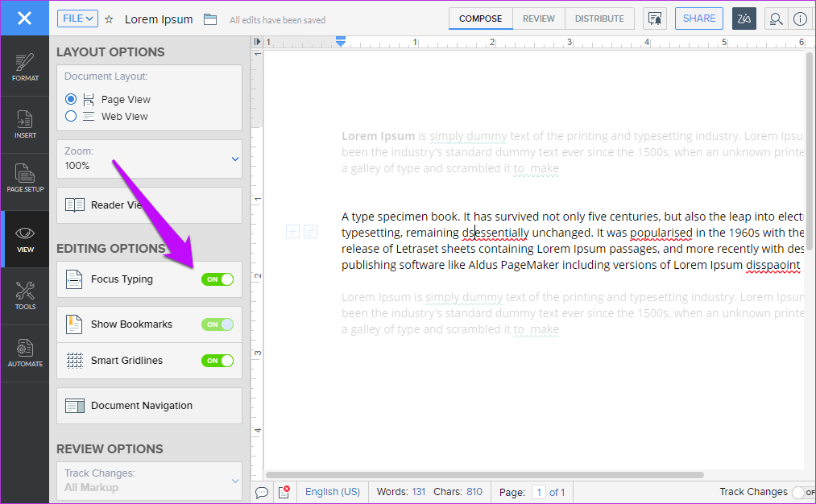
Task: Expand the Zoom 100% dropdown
Action: [149, 159]
